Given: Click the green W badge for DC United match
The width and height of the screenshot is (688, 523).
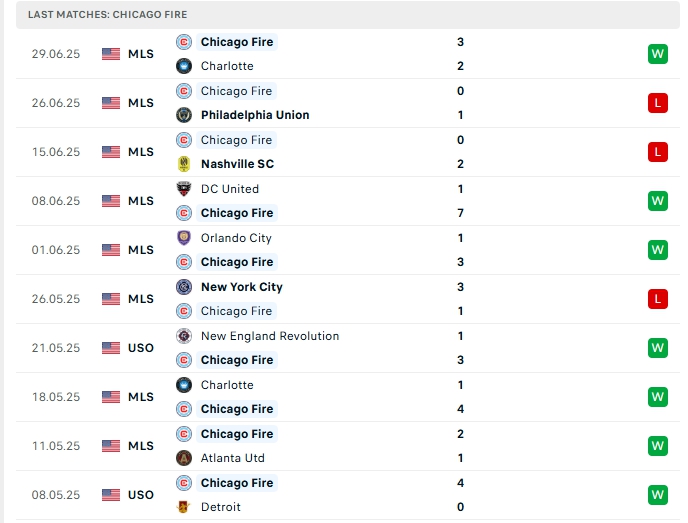Looking at the screenshot, I should tap(657, 201).
